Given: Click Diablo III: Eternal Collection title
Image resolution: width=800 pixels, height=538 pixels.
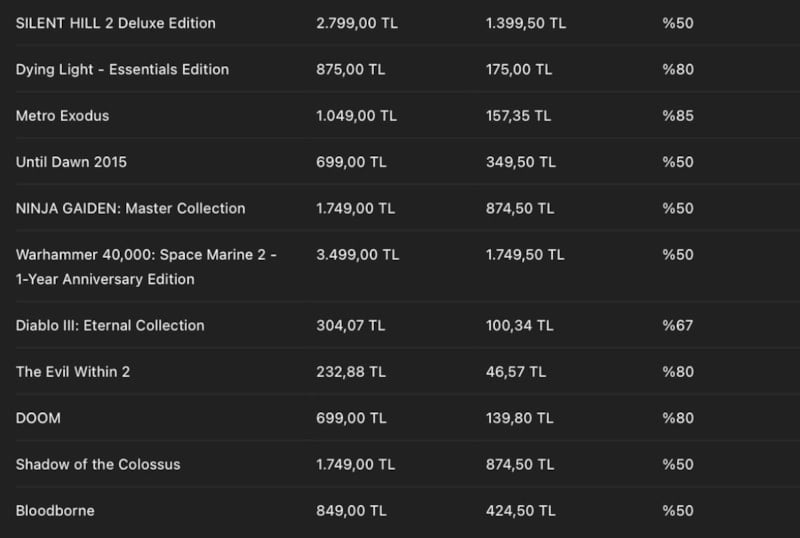Looking at the screenshot, I should point(110,325).
